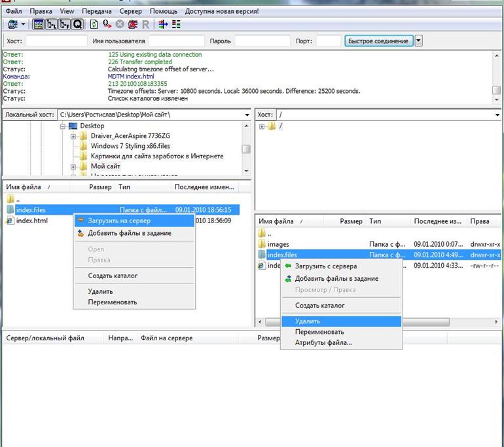Open the Помощь menu
The width and height of the screenshot is (504, 447).
(x=163, y=11)
